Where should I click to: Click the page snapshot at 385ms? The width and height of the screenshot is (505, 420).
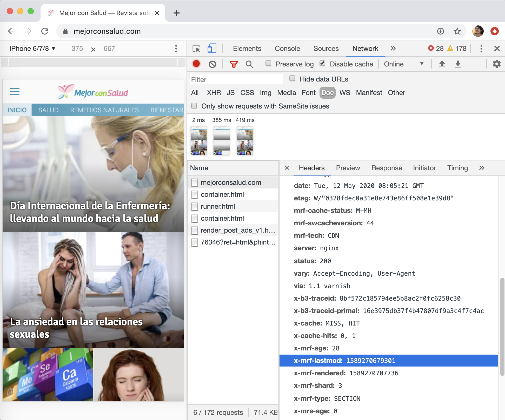coord(221,140)
